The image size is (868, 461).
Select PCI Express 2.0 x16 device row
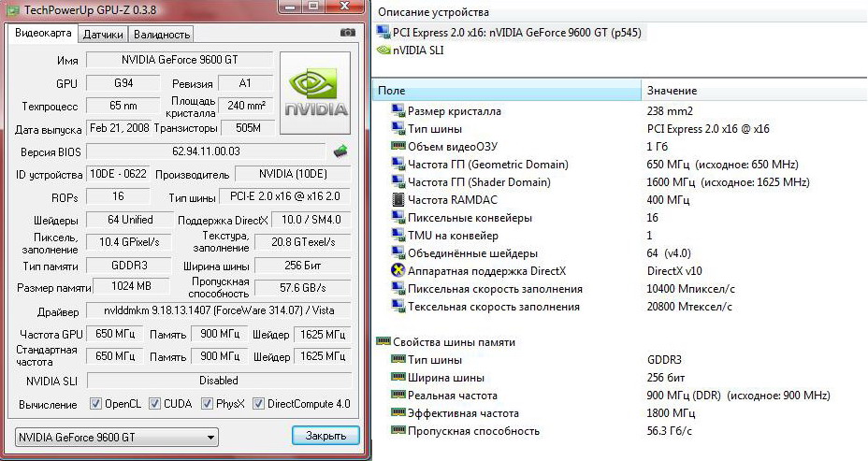(x=511, y=32)
